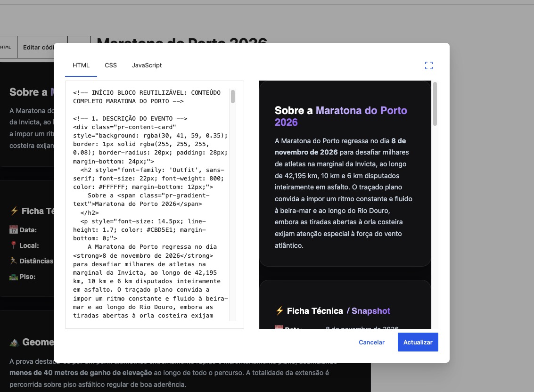
Task: Click the preview pane scrollbar thumb
Action: click(435, 104)
